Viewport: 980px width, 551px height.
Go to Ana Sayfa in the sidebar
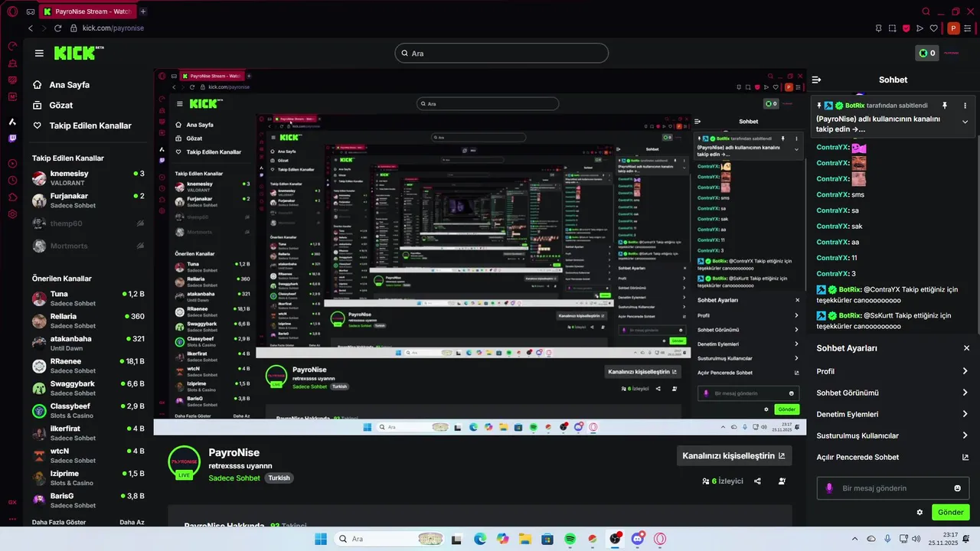[x=70, y=85]
